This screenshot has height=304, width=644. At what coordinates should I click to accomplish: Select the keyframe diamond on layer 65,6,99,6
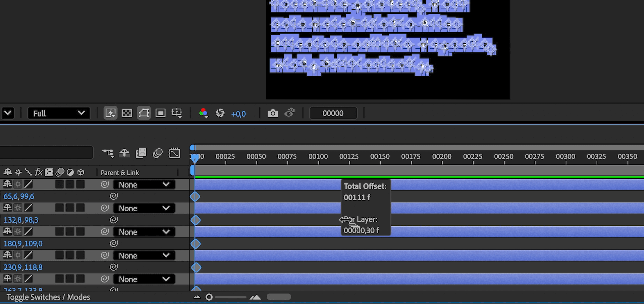(x=195, y=197)
